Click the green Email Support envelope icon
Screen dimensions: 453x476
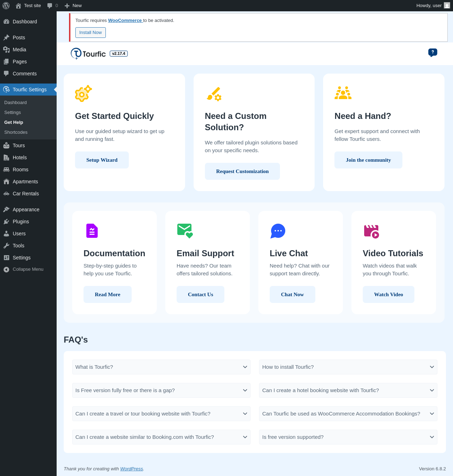185,231
